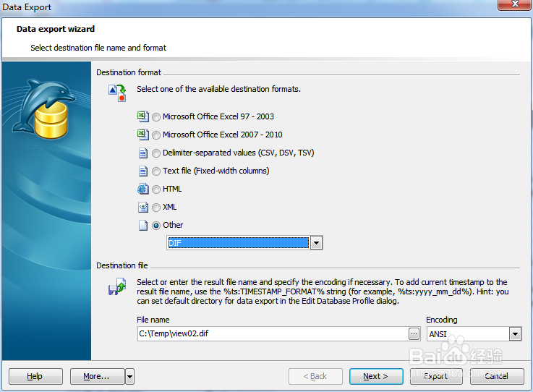
Task: Click the Excel 2007 - 2010 file icon
Action: [142, 135]
